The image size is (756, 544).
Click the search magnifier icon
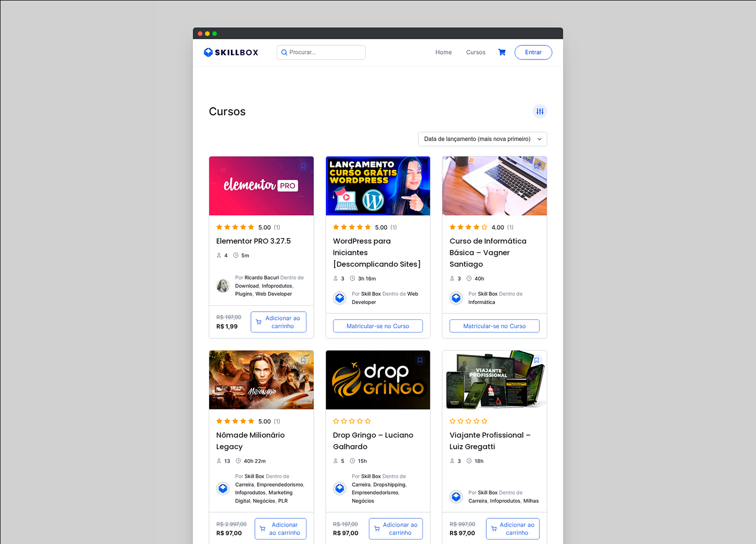[284, 52]
